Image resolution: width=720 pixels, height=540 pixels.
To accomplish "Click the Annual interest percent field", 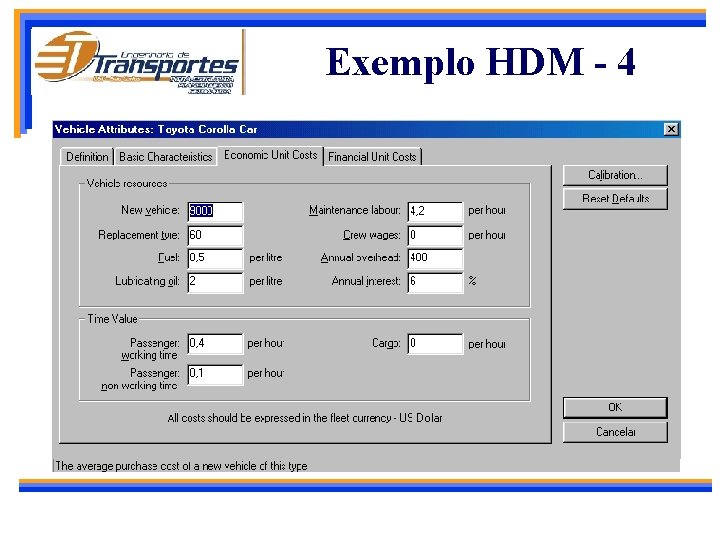I will pos(435,281).
